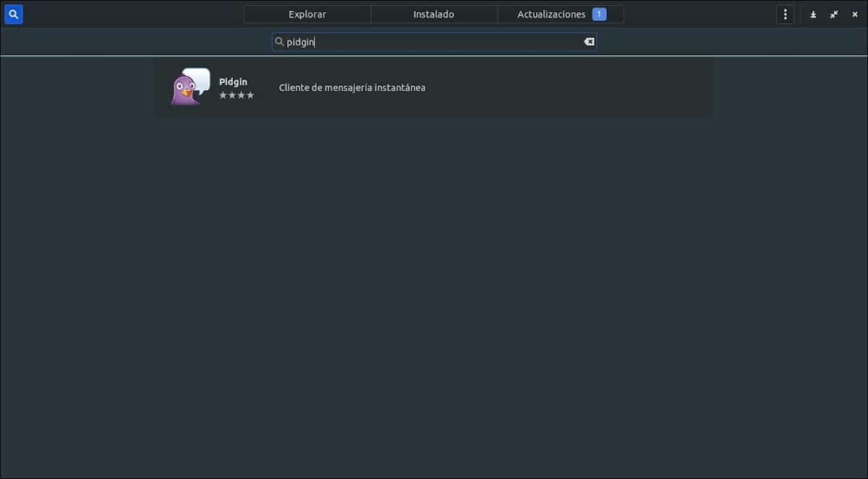Image resolution: width=868 pixels, height=479 pixels.
Task: Click the updates count badge showing 1
Action: tap(599, 14)
